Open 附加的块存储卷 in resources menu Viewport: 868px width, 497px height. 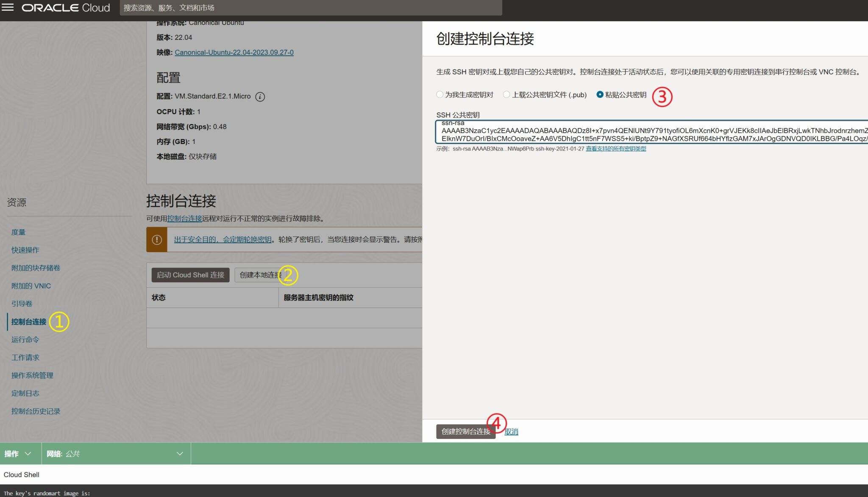[x=36, y=268]
